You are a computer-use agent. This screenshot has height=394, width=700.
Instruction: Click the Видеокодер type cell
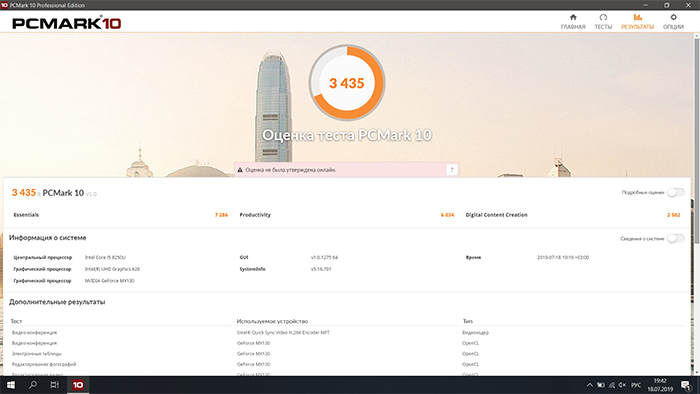click(475, 332)
